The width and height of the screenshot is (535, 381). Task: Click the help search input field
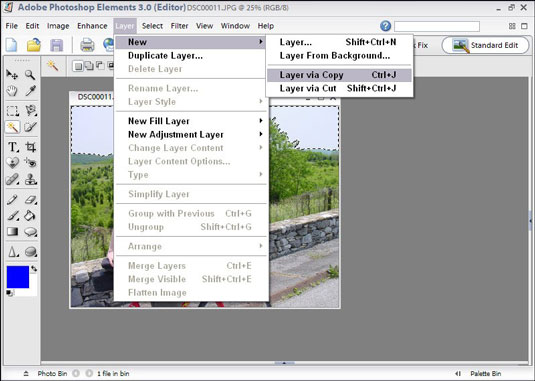pos(437,26)
